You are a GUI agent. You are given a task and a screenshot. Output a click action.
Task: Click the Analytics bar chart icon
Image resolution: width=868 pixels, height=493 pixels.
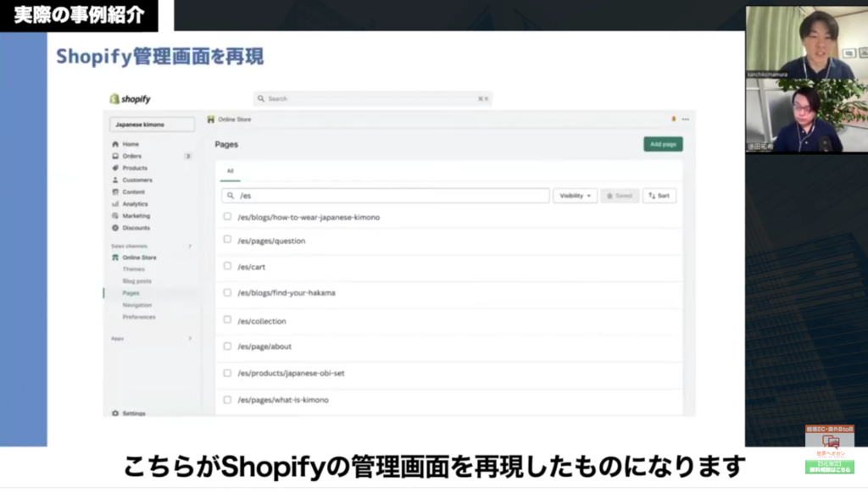tap(115, 204)
